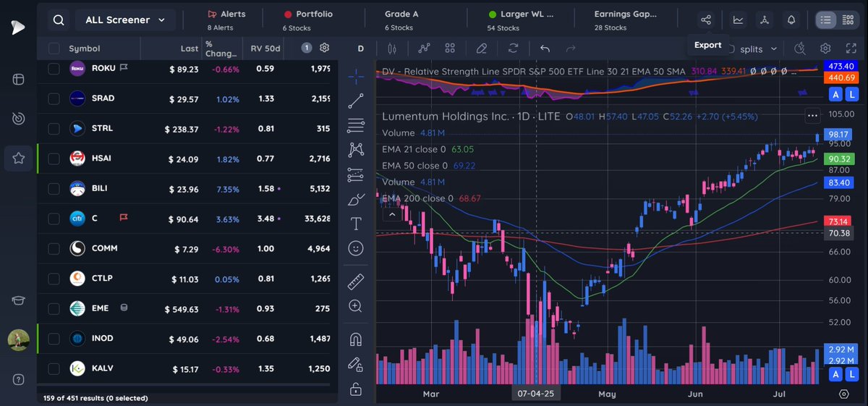Open the Larger WL watchlist tab
The image size is (868, 406).
point(520,20)
